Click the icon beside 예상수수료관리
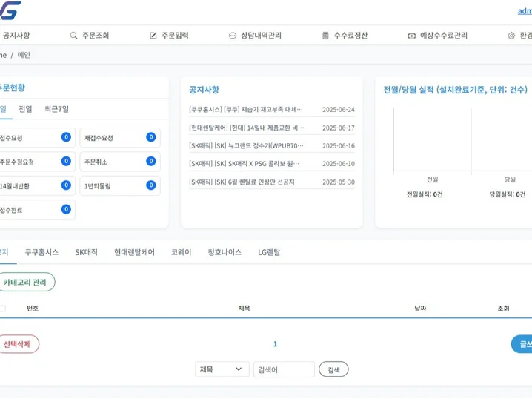The width and height of the screenshot is (532, 399). [412, 36]
